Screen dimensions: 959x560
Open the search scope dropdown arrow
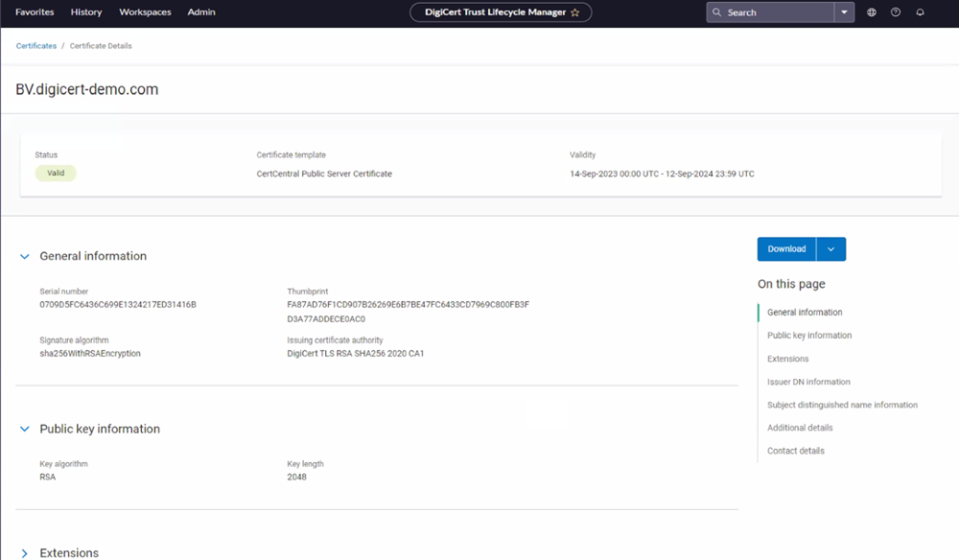pos(843,12)
